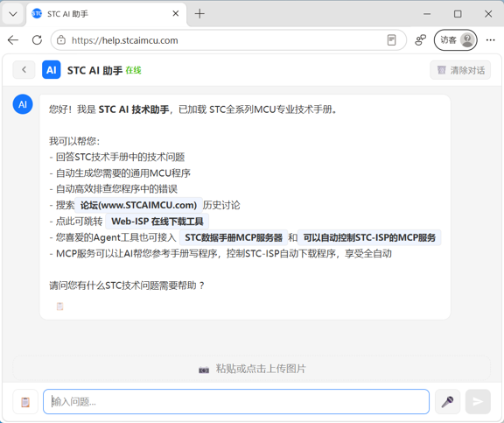Open the STC数据手册MCP服务器 link

[234, 237]
